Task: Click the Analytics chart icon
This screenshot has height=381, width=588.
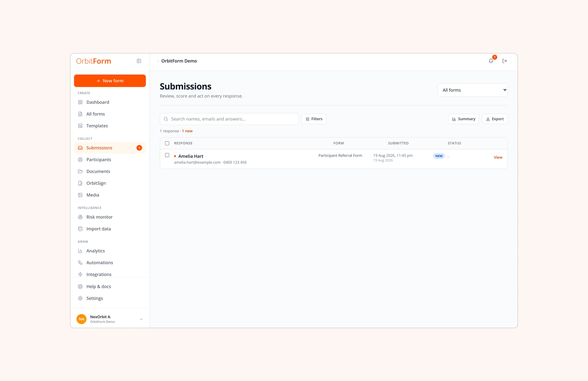Action: 80,251
